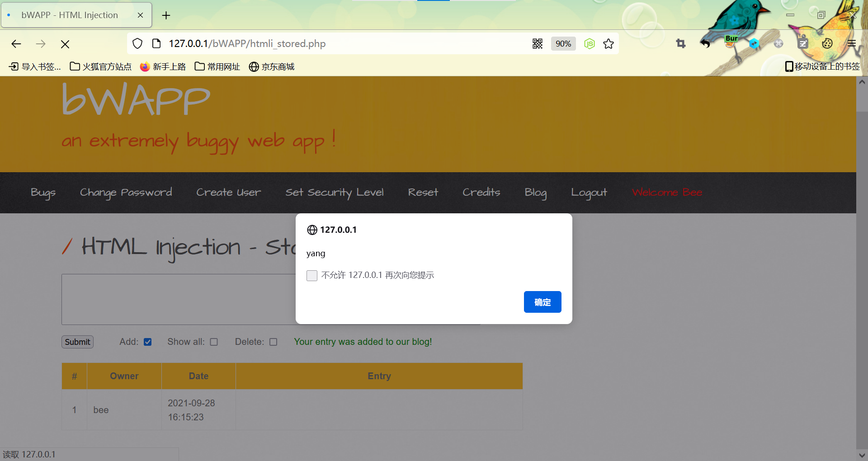Click the Z-labelled extension icon
The image size is (868, 461).
803,43
